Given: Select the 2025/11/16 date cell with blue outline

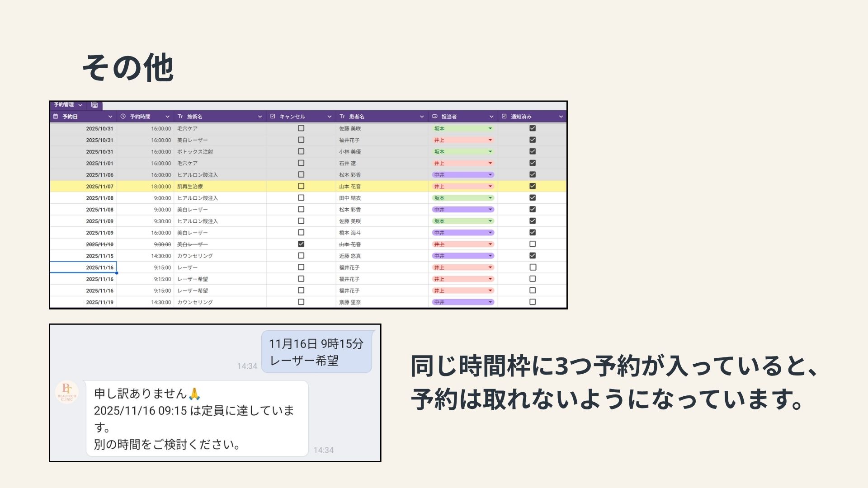Looking at the screenshot, I should coord(84,267).
